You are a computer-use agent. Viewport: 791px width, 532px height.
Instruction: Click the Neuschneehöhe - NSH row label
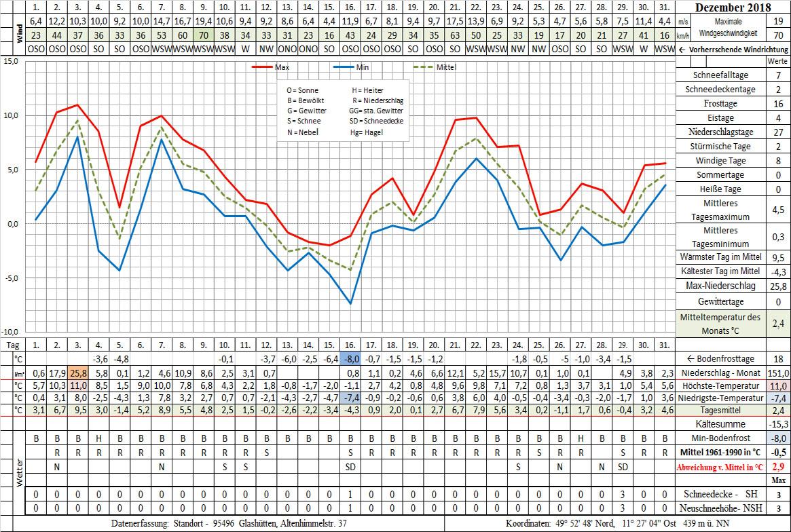pos(720,508)
